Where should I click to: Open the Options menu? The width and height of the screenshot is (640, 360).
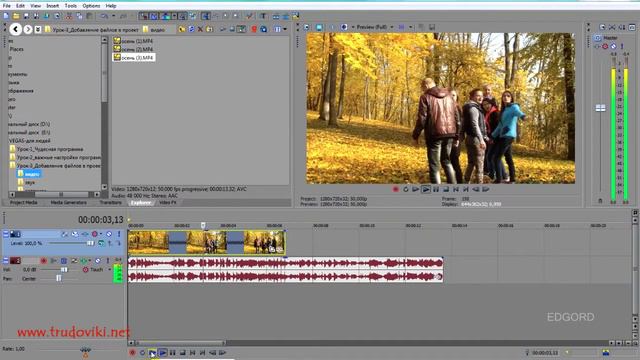click(x=91, y=6)
